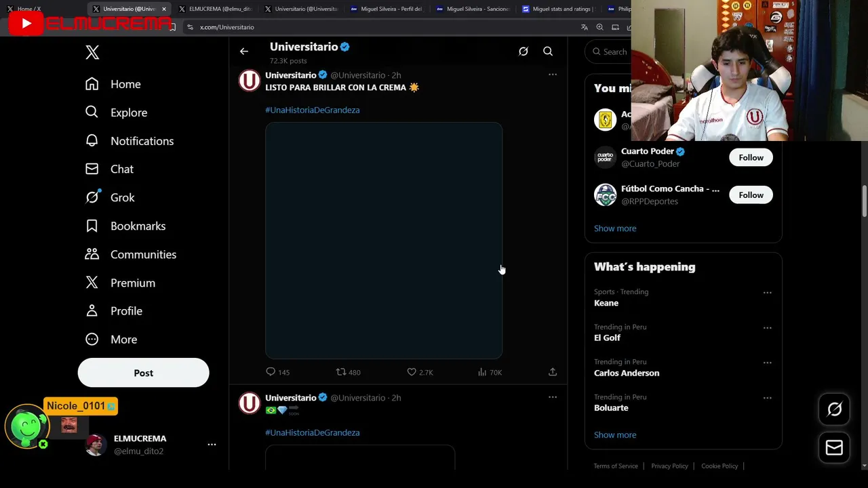Click the Post button

point(143,373)
